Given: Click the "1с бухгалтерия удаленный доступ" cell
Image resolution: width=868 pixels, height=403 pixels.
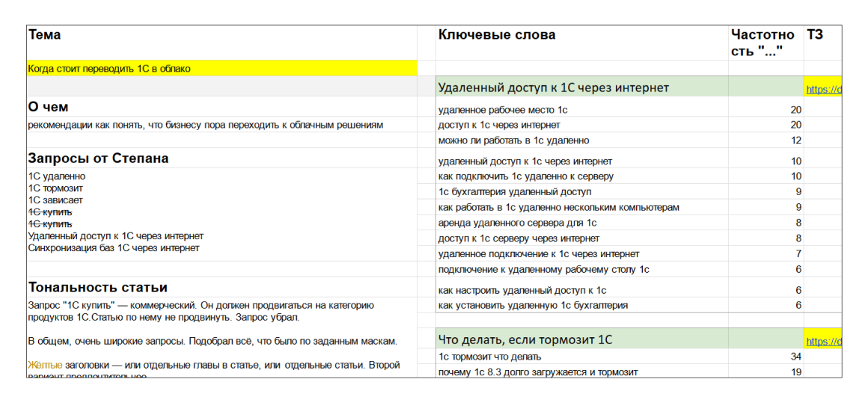Looking at the screenshot, I should (x=515, y=191).
